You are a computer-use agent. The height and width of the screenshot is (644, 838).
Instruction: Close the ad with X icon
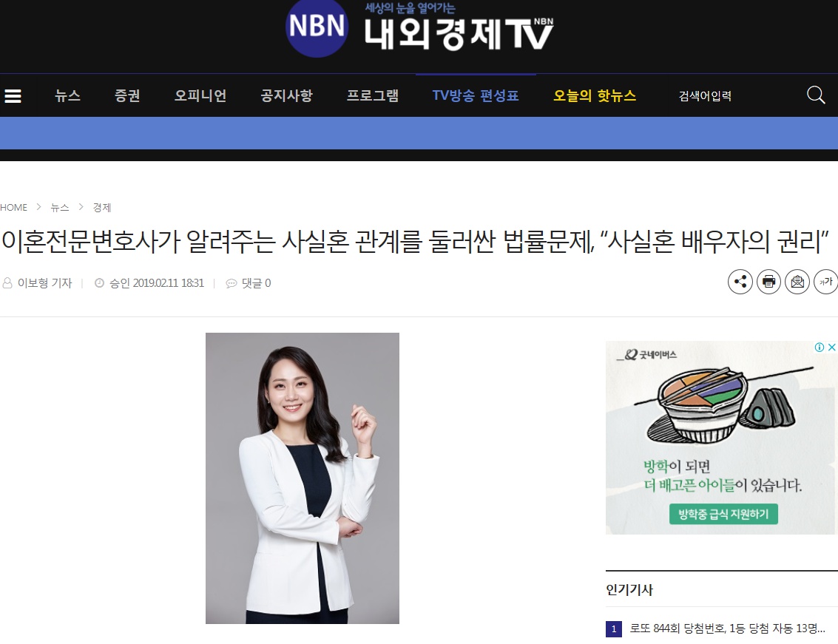pyautogui.click(x=831, y=348)
